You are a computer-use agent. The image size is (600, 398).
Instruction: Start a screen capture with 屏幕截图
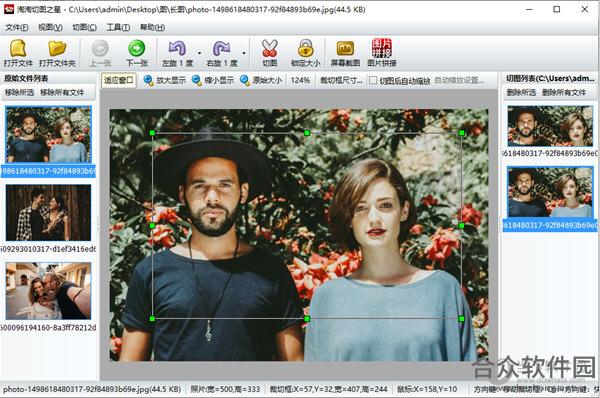[x=345, y=53]
